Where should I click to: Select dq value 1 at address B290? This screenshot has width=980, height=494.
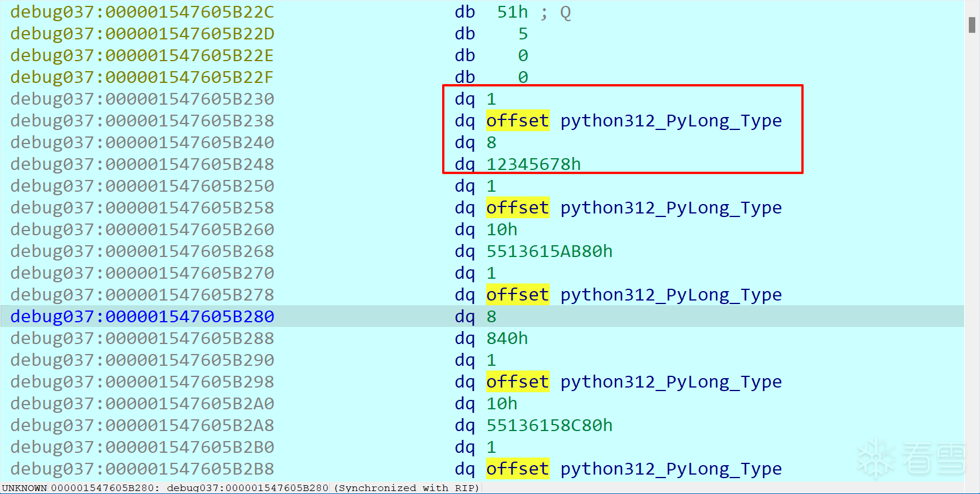point(491,361)
